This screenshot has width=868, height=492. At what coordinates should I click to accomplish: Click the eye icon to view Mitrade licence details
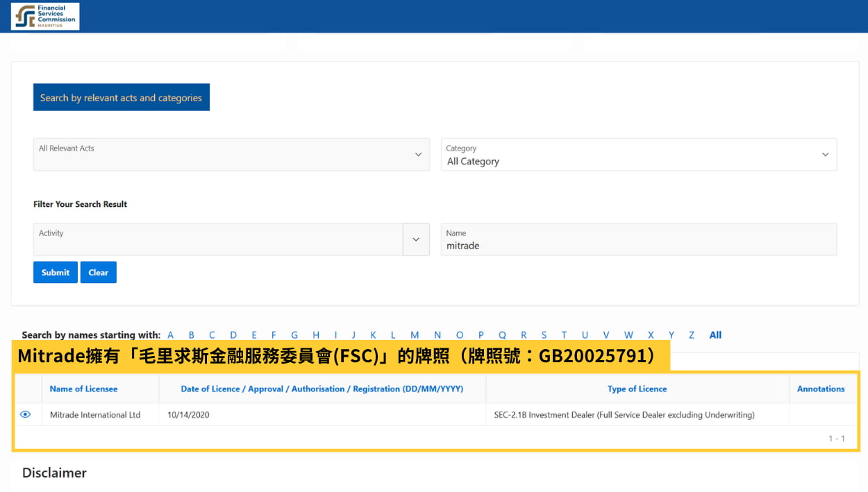click(26, 414)
